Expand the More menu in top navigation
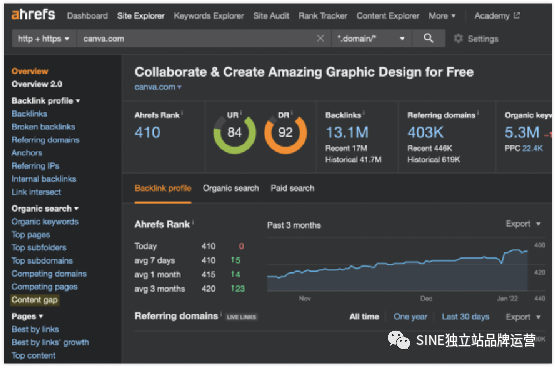 (442, 16)
